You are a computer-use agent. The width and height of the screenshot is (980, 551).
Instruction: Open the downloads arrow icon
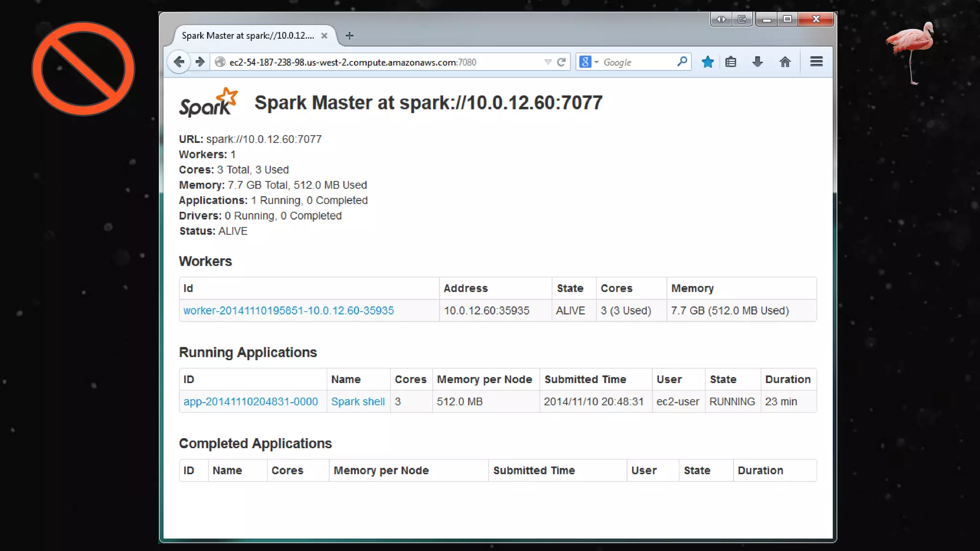tap(757, 62)
